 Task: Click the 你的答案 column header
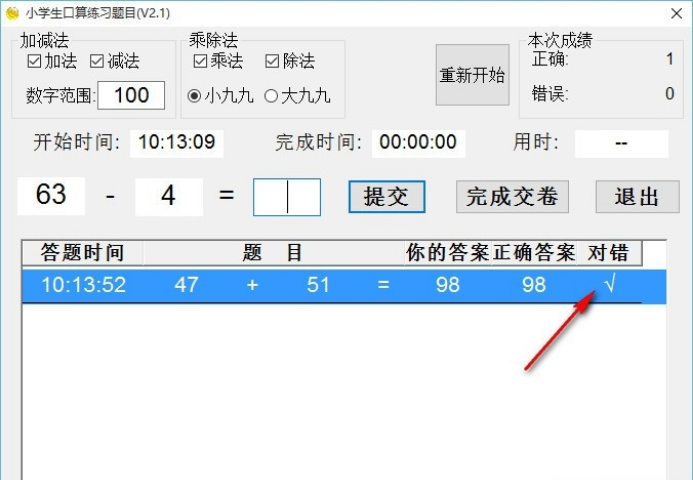point(448,253)
